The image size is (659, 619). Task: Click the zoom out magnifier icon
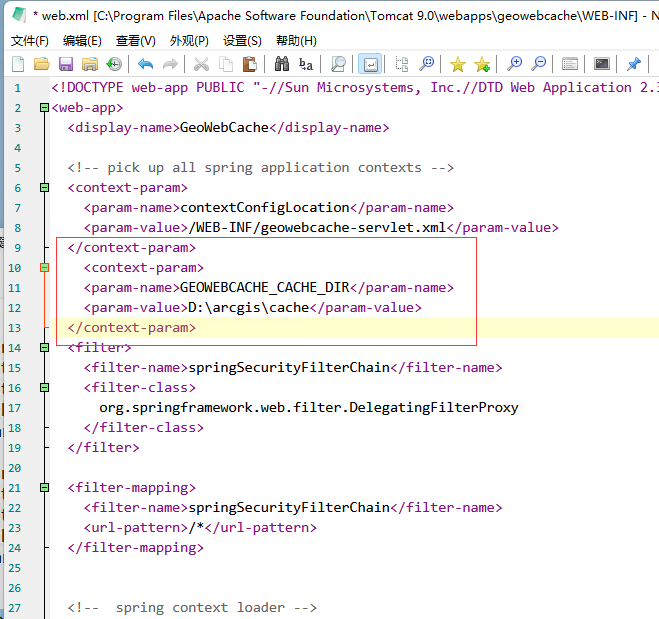tap(539, 64)
